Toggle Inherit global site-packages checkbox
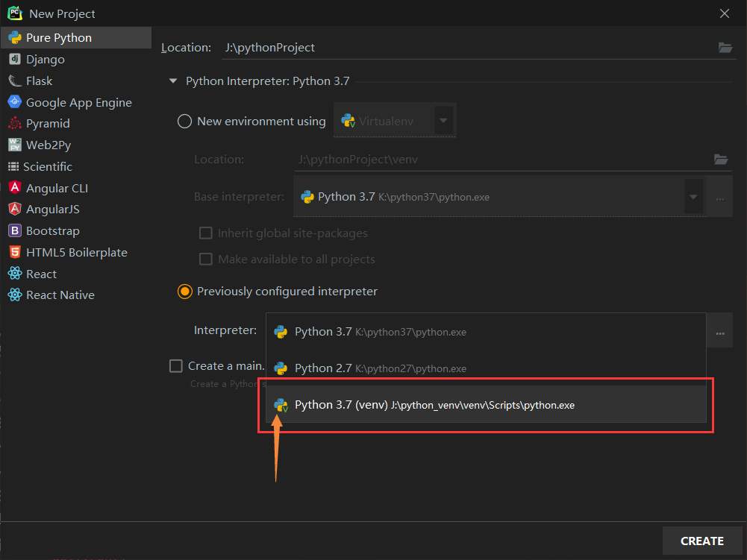 coord(205,233)
